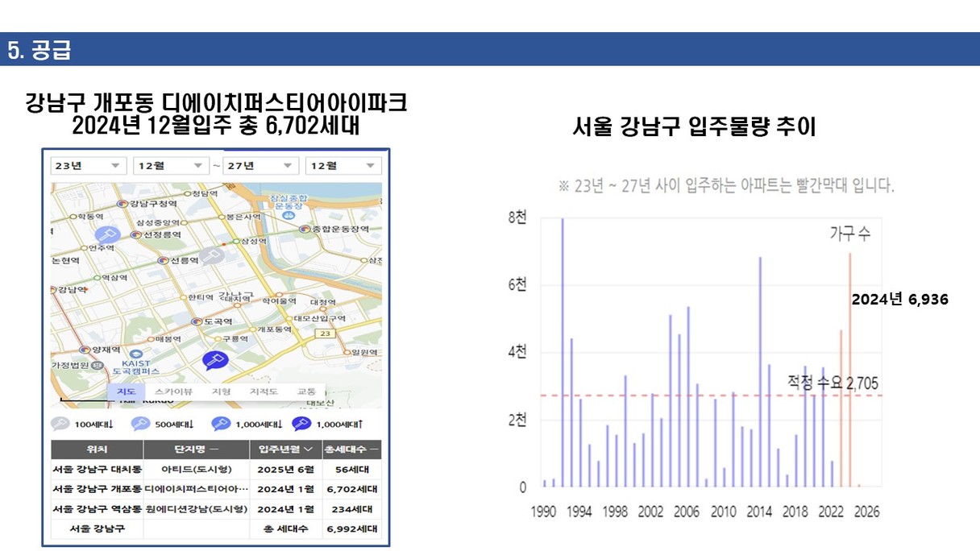This screenshot has width=980, height=551.
Task: Click the KAIST 도곡캠퍼스 school icon
Action: pyautogui.click(x=137, y=354)
